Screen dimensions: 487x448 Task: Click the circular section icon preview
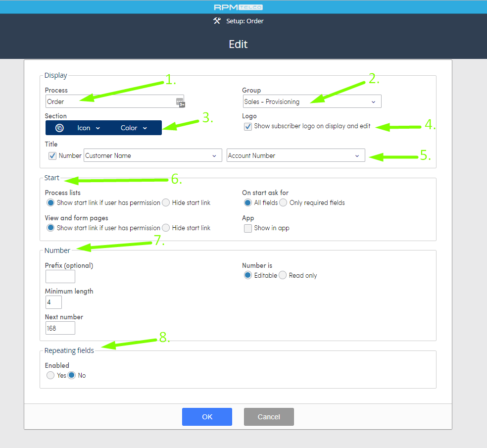click(59, 127)
